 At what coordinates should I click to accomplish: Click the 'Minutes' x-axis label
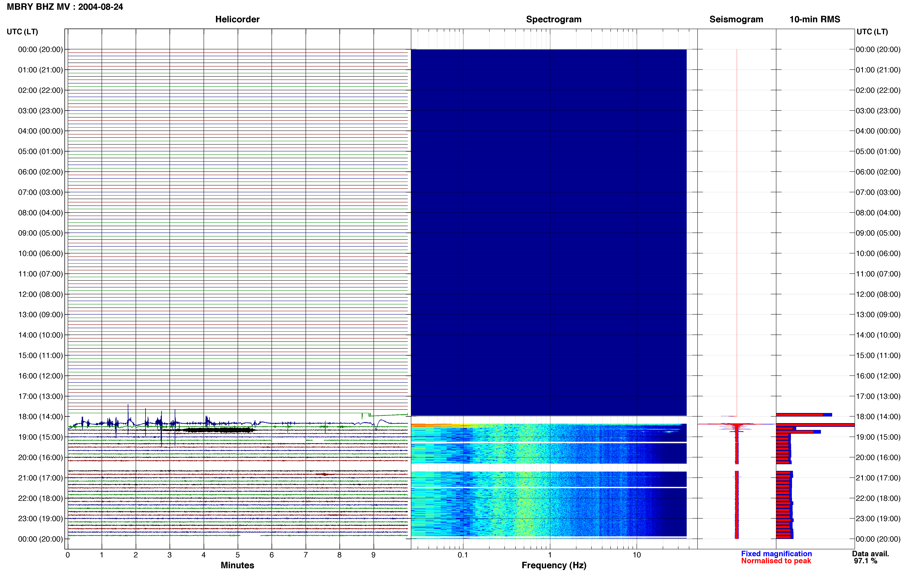[237, 565]
